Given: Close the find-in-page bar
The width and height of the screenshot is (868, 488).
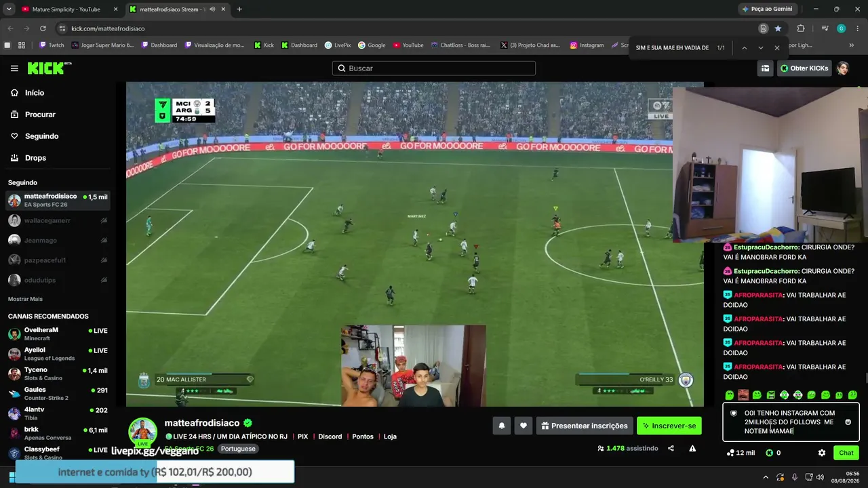Looking at the screenshot, I should pos(776,48).
